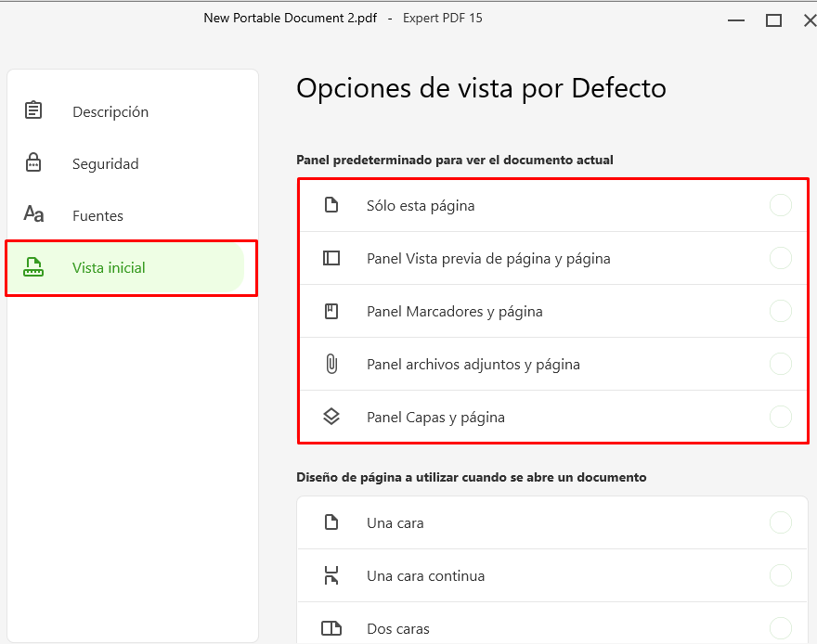Click the Panel archivos adjuntos y página label

(473, 365)
